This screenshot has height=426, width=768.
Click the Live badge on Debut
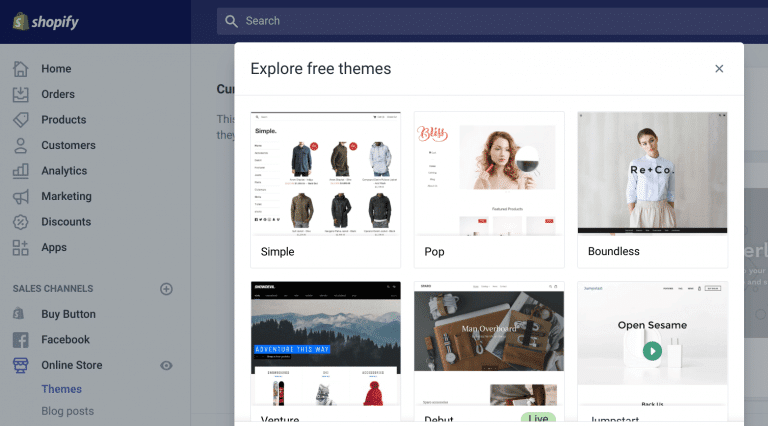coord(538,419)
